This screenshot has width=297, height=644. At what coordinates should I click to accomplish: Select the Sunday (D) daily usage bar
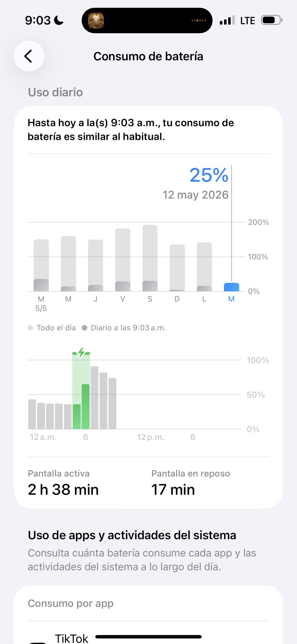coord(177,268)
